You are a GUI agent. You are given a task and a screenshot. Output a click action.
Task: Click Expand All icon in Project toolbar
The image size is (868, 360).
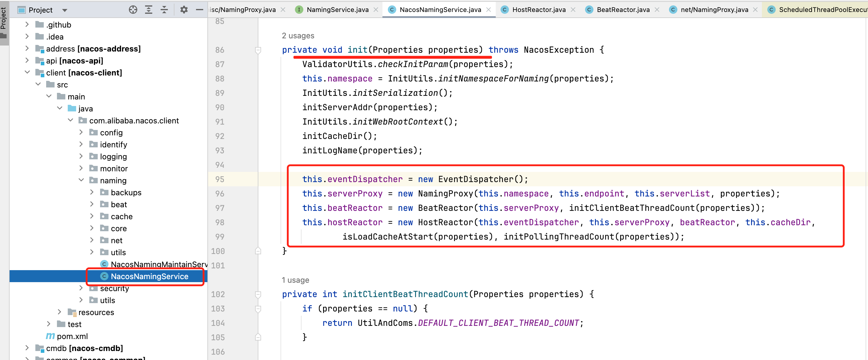149,10
